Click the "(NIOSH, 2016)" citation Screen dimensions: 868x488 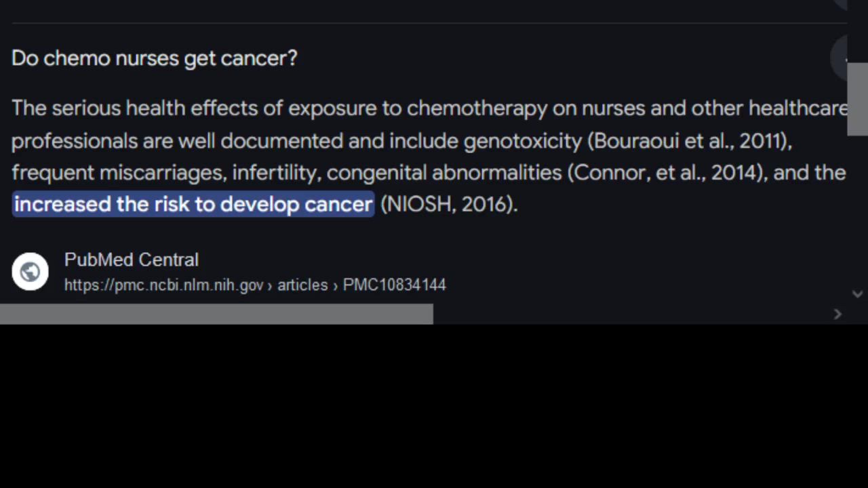(448, 204)
